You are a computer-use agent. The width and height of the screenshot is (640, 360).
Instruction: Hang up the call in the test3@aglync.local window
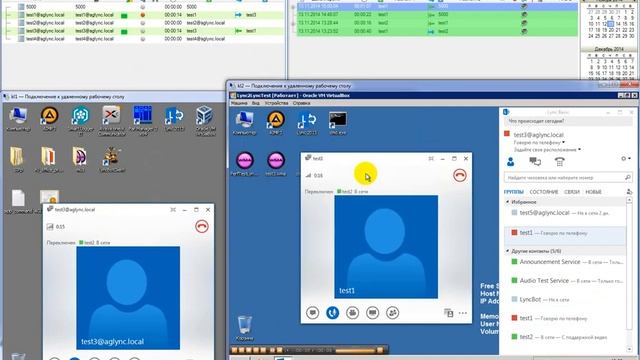[x=202, y=227]
